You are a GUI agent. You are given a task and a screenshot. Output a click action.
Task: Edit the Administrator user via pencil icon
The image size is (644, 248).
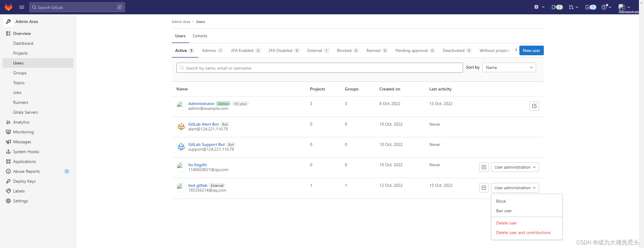click(534, 106)
